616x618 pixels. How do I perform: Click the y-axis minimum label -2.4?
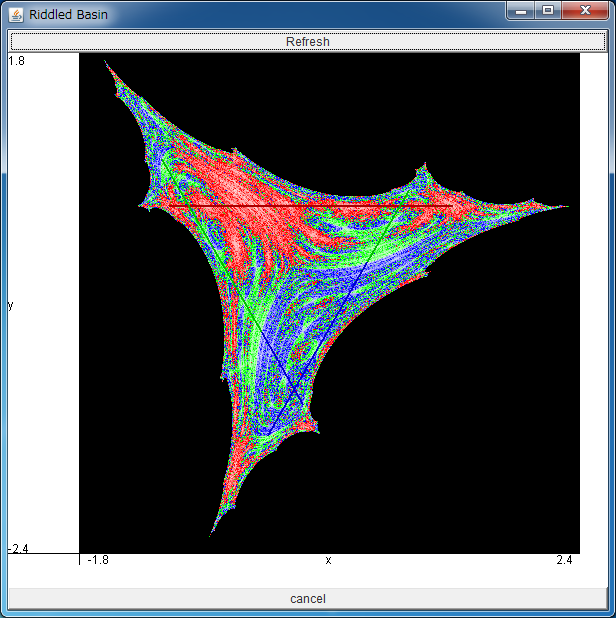18,548
